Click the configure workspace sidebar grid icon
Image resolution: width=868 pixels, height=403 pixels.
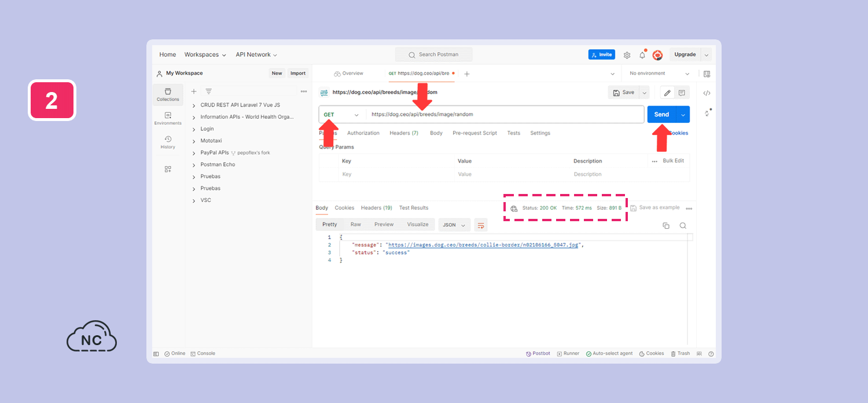point(168,169)
